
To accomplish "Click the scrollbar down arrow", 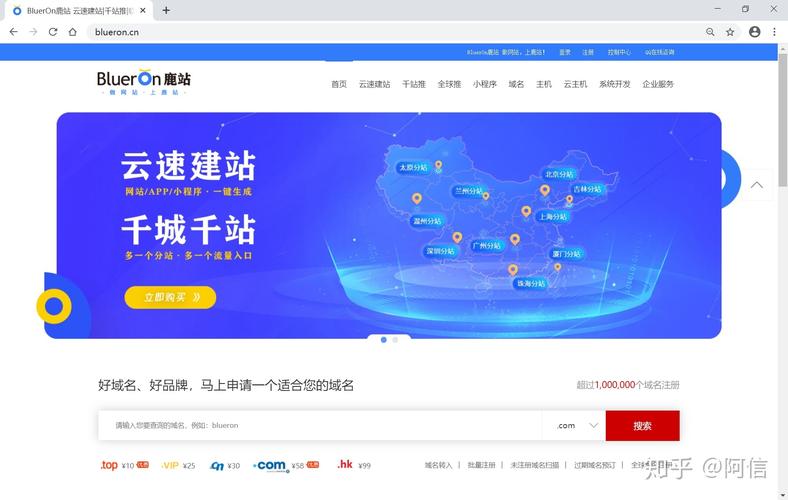I will (x=782, y=495).
